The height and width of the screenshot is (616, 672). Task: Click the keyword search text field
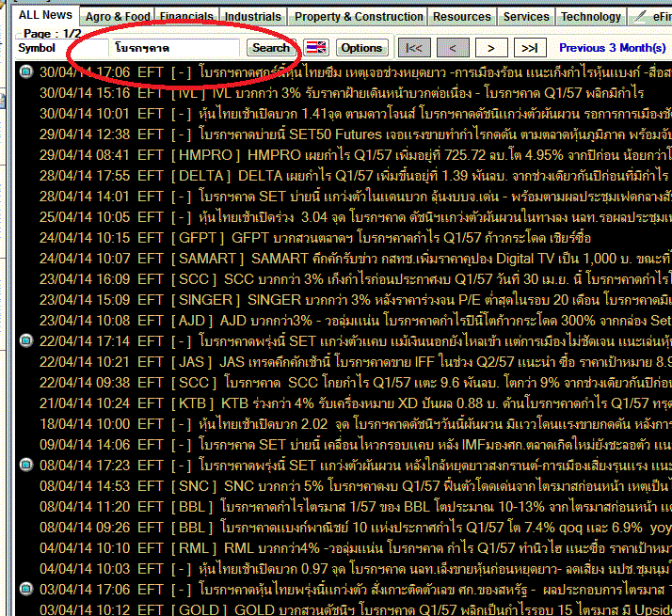coord(176,48)
